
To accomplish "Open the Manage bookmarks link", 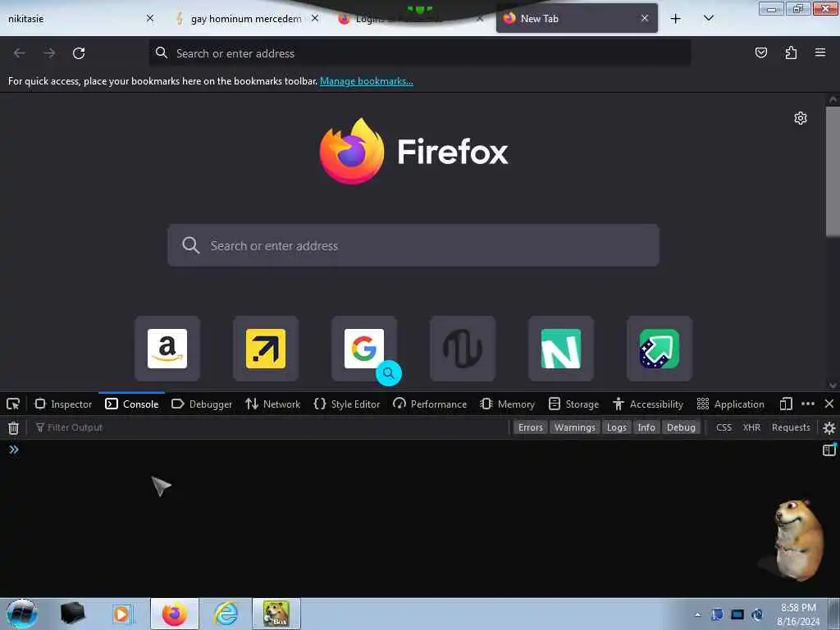I will 367,81.
